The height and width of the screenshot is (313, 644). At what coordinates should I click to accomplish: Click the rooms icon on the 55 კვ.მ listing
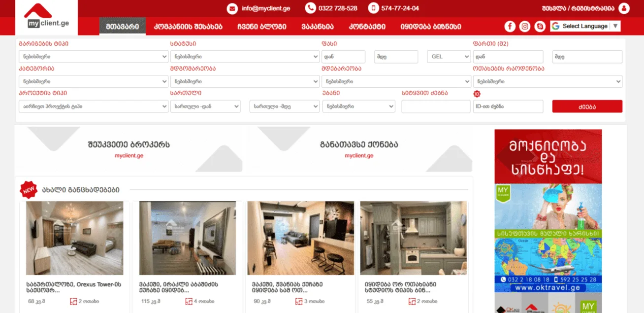coord(412,301)
